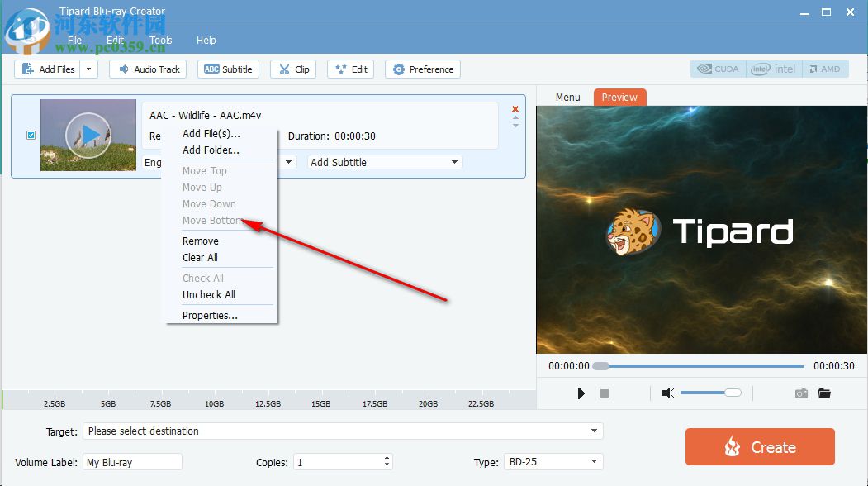This screenshot has width=868, height=486.
Task: Select Properties in the context menu
Action: click(x=209, y=315)
